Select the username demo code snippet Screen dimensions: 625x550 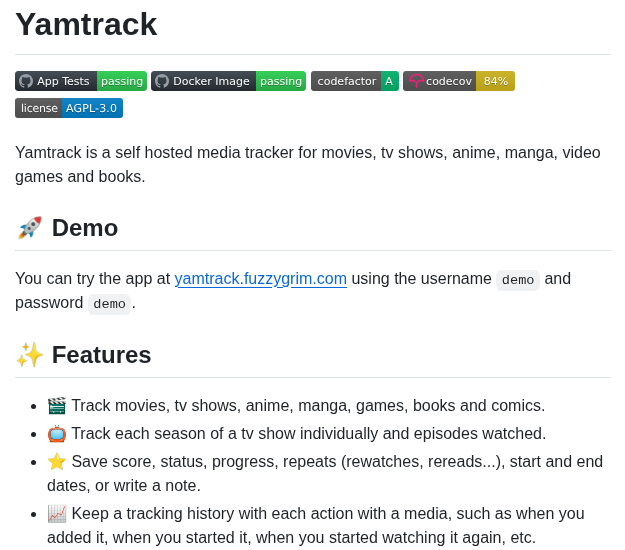(518, 280)
